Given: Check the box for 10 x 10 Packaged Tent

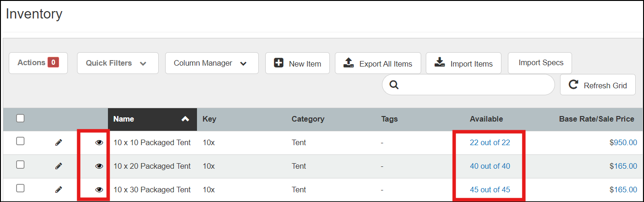Looking at the screenshot, I should (20, 141).
